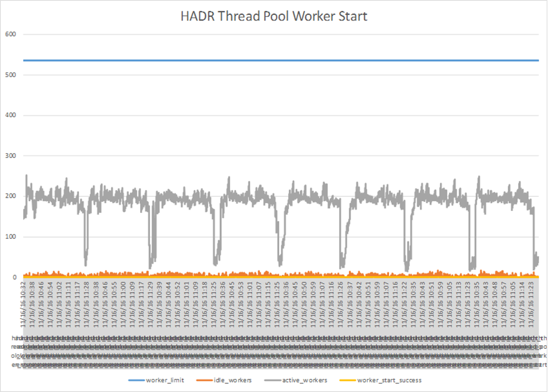Click the orange idle_workers legend swatch
Image resolution: width=548 pixels, height=392 pixels.
206,380
